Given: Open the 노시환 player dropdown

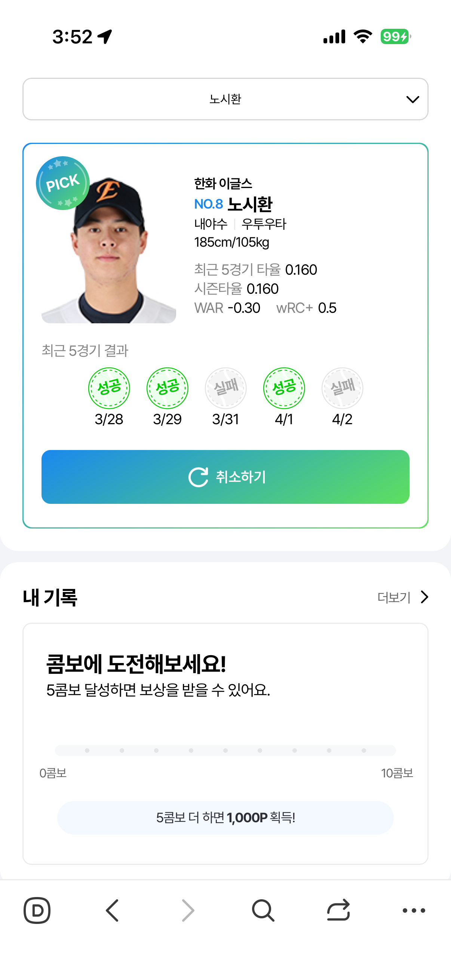Looking at the screenshot, I should (x=225, y=99).
